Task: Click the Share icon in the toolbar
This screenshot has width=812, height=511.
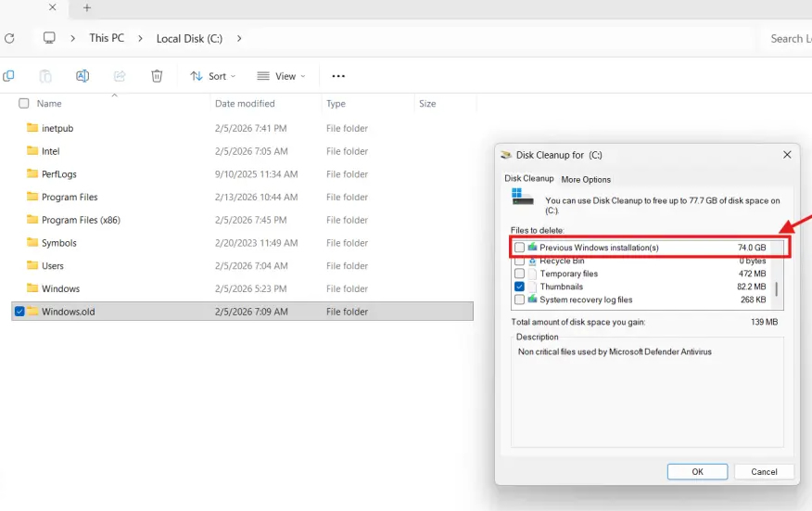Action: 120,76
